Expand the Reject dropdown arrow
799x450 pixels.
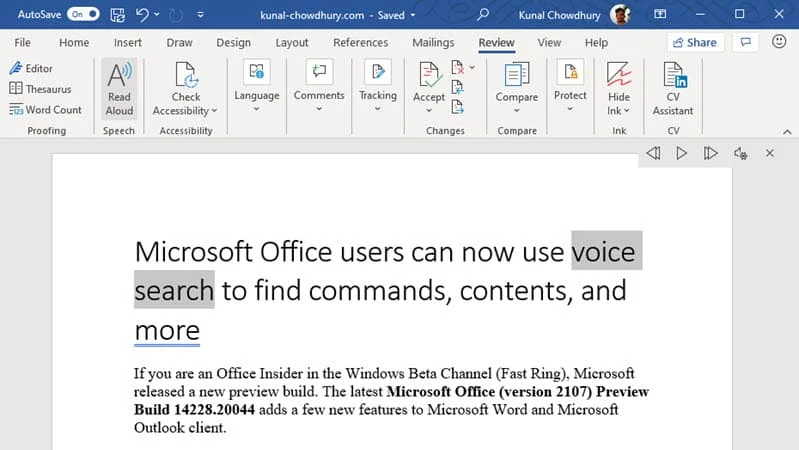coord(472,67)
